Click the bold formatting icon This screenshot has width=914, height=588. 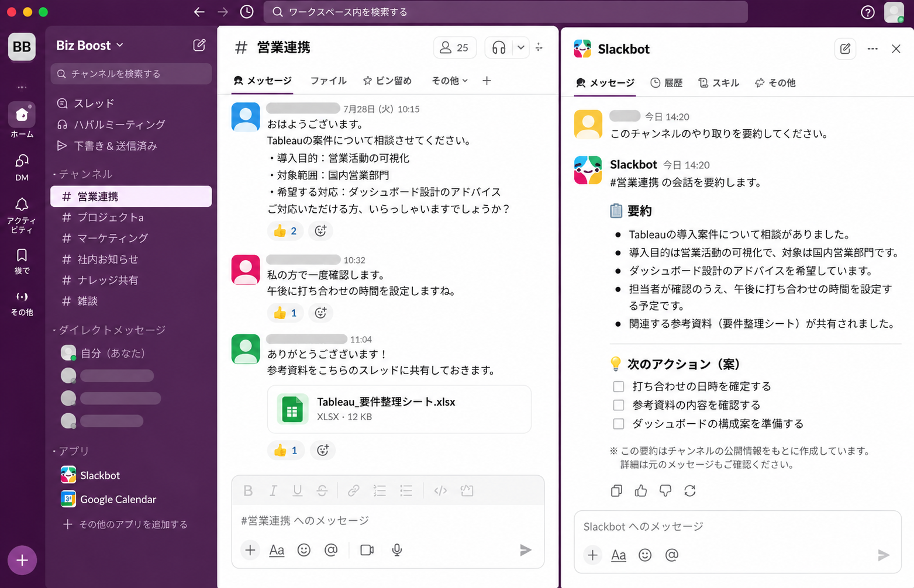(x=248, y=491)
